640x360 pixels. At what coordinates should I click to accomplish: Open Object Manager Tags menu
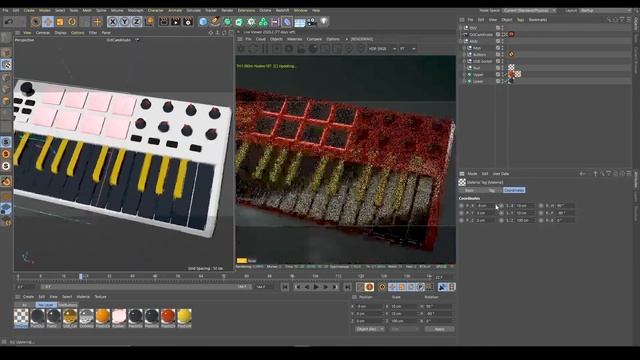point(520,20)
